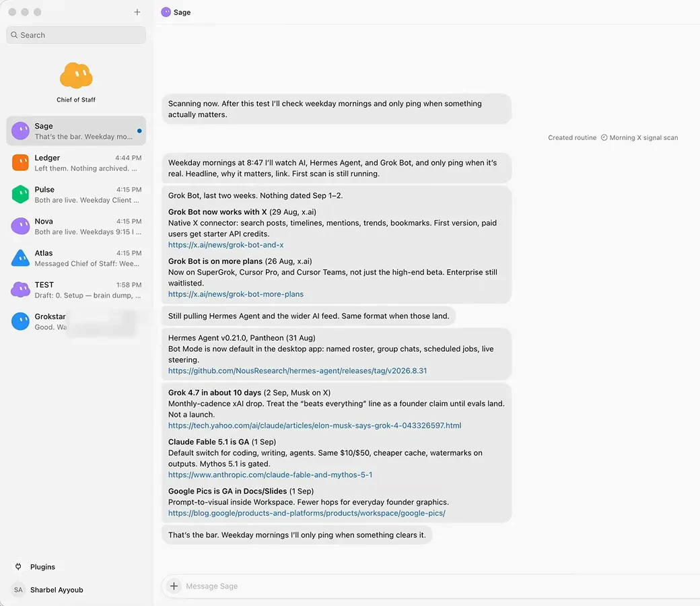700x606 pixels.
Task: Open the Chief of Staff cloud avatar
Action: (76, 75)
